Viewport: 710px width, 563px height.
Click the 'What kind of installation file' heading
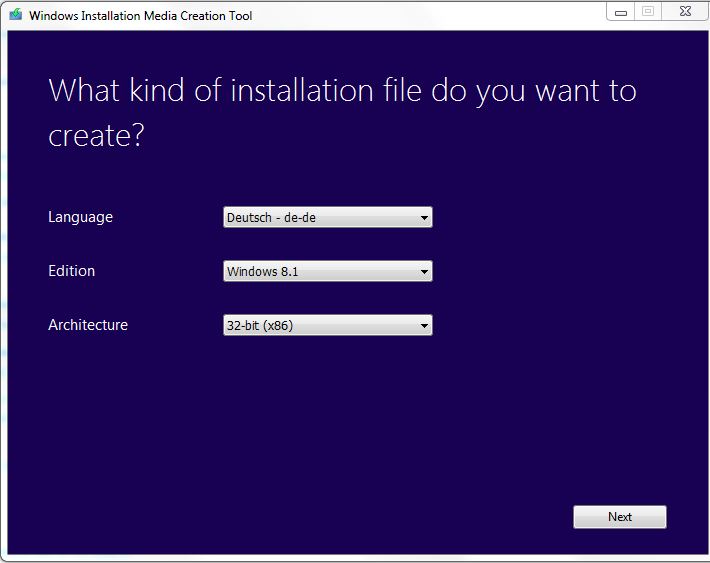(342, 112)
